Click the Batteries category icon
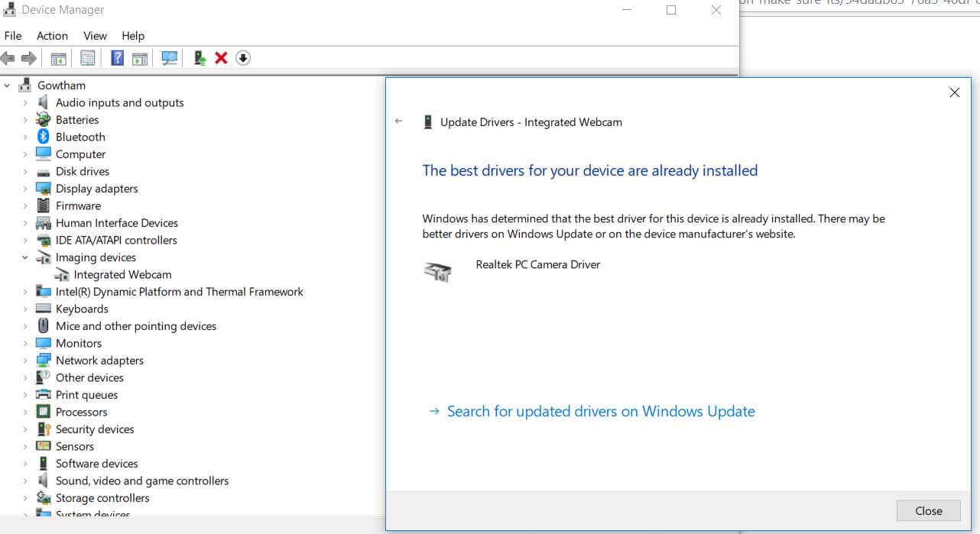 click(44, 120)
